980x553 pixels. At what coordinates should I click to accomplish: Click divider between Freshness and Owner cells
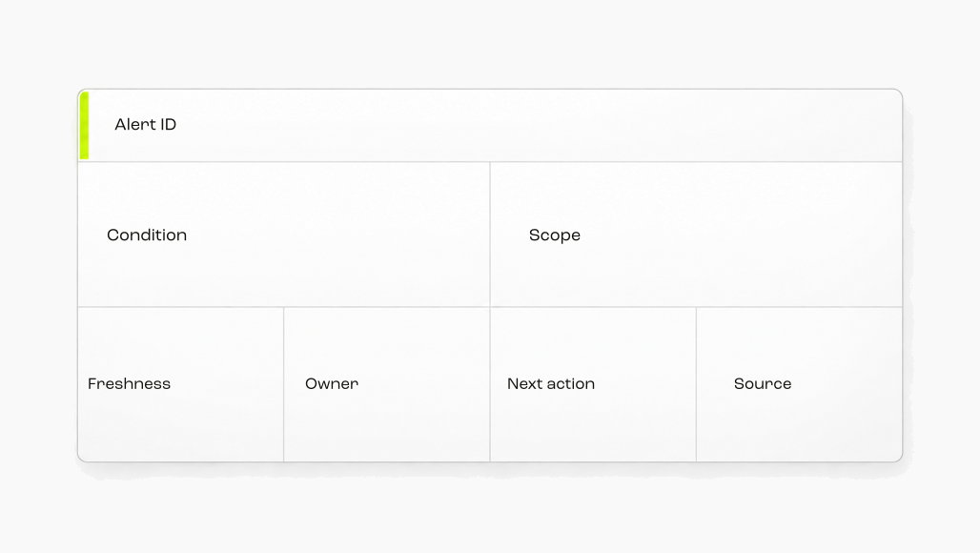click(x=284, y=384)
